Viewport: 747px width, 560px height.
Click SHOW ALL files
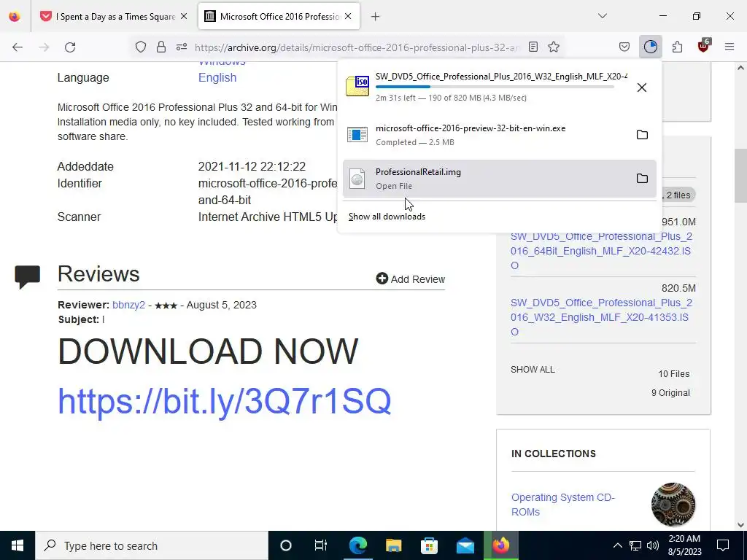[533, 370]
